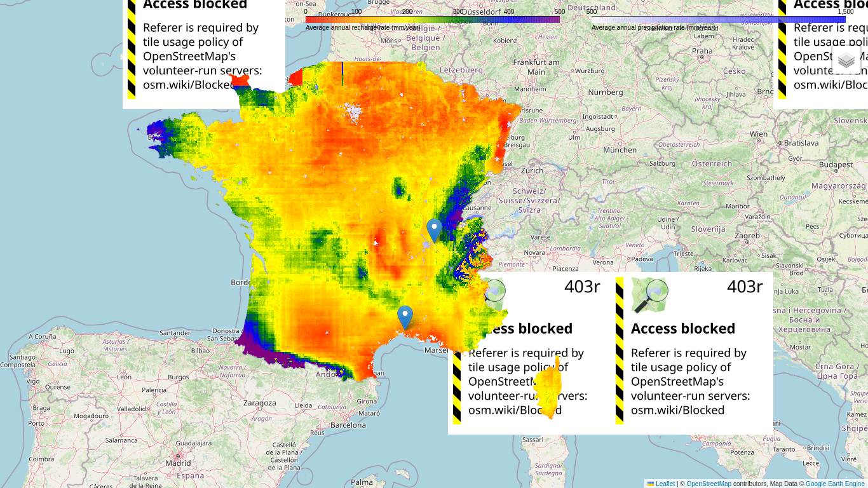This screenshot has width=868, height=488.
Task: Click the map marker near Lyon
Action: 434,230
